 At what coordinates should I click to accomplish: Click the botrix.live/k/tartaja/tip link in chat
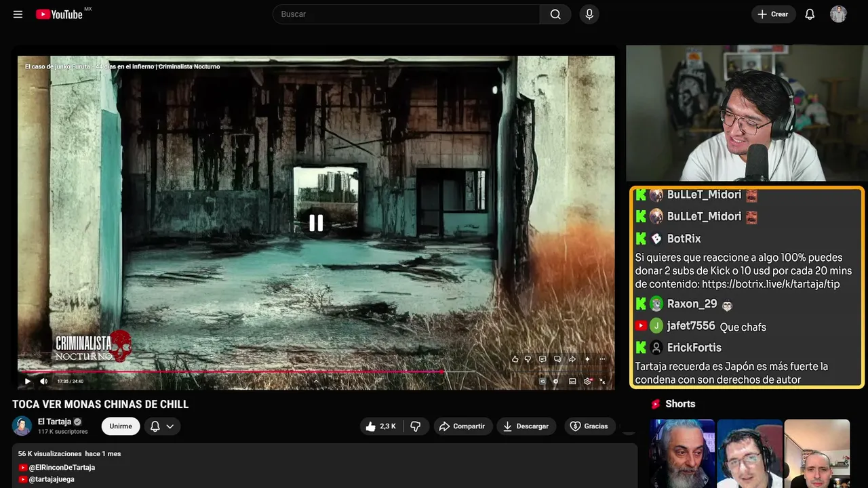tap(771, 285)
